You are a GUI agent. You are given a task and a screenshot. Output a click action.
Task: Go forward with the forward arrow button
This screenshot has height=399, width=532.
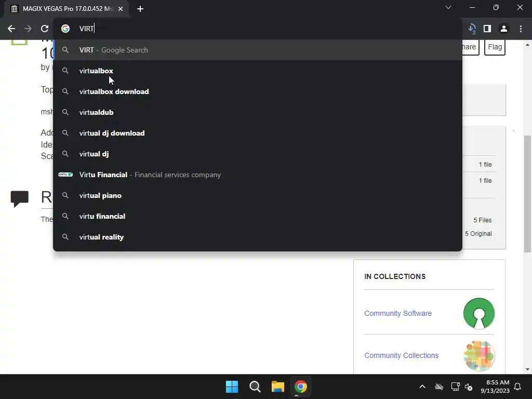tap(28, 29)
